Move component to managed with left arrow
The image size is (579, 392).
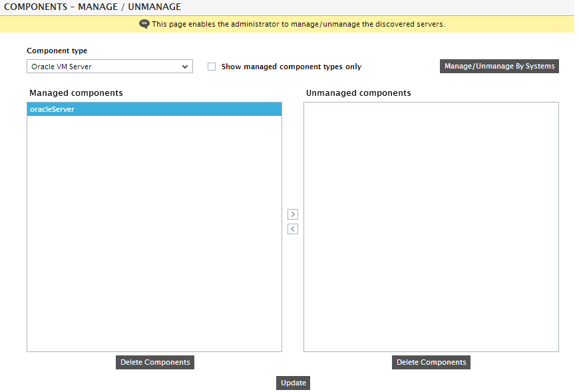pos(293,229)
